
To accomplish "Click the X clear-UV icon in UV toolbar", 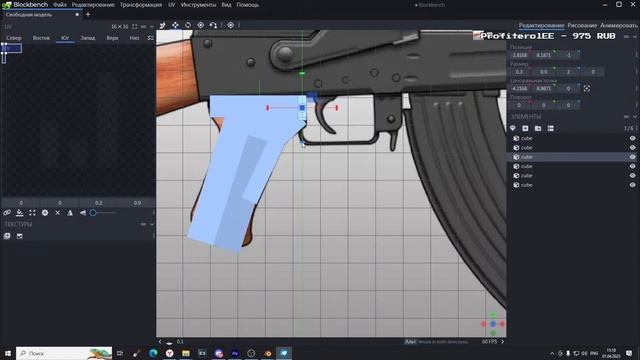I will [x=58, y=213].
